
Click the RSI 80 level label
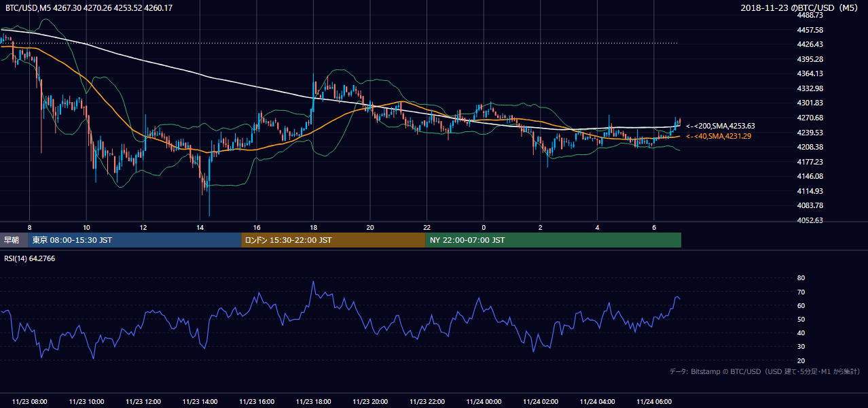[x=801, y=278]
